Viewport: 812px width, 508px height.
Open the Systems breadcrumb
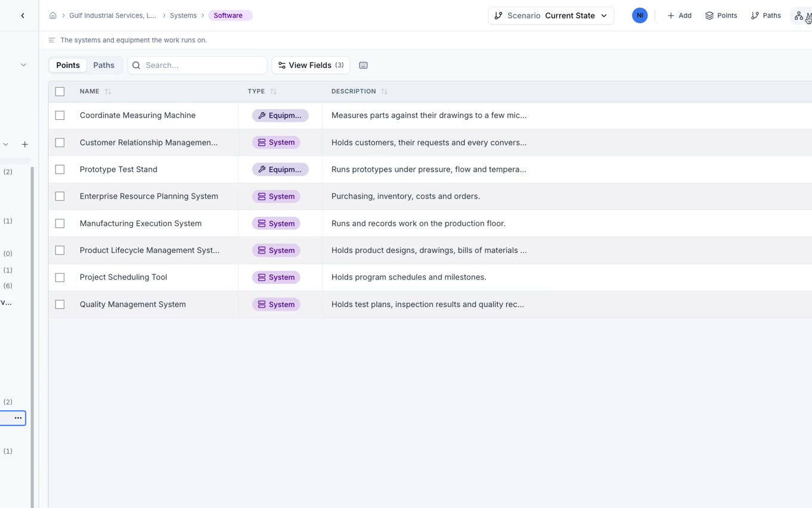[x=183, y=16]
